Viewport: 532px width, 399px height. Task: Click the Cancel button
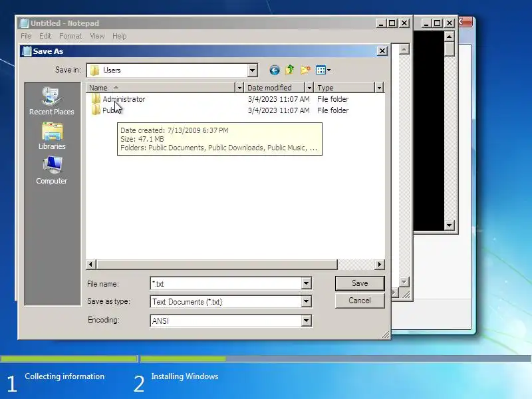[x=360, y=301]
